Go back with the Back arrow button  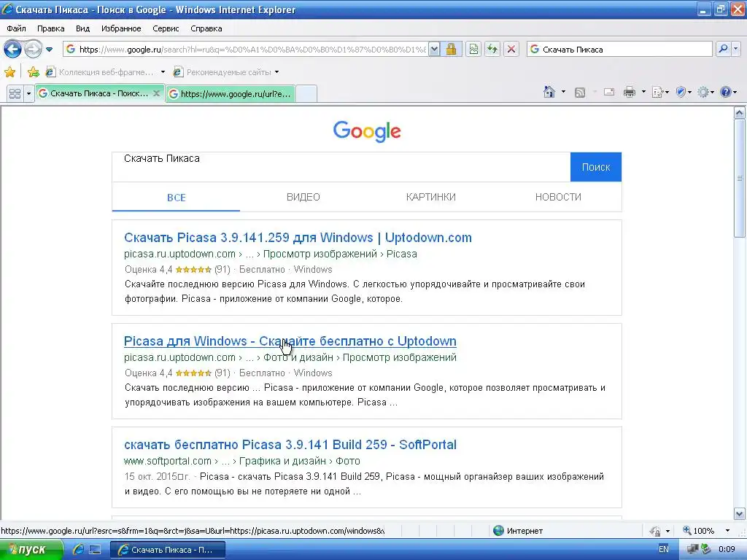(12, 49)
